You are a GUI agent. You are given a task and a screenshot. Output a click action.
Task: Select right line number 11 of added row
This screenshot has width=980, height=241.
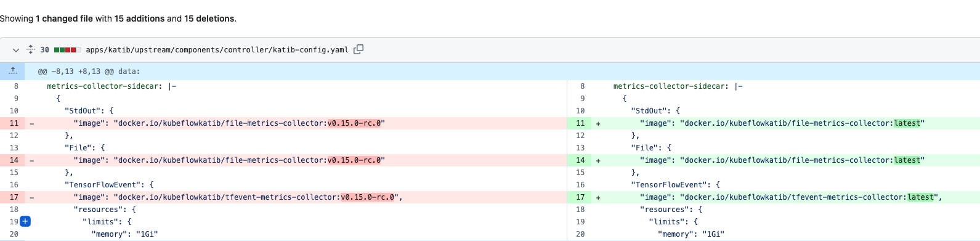pos(580,123)
